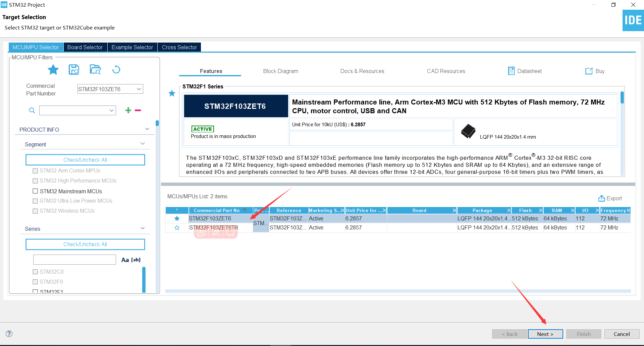This screenshot has height=346, width=644.
Task: Open the Block Diagram tab
Action: pos(281,71)
